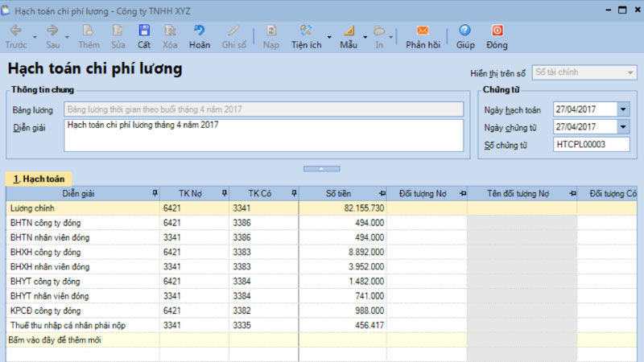
Task: Reload data with Nạp icon
Action: point(271,31)
